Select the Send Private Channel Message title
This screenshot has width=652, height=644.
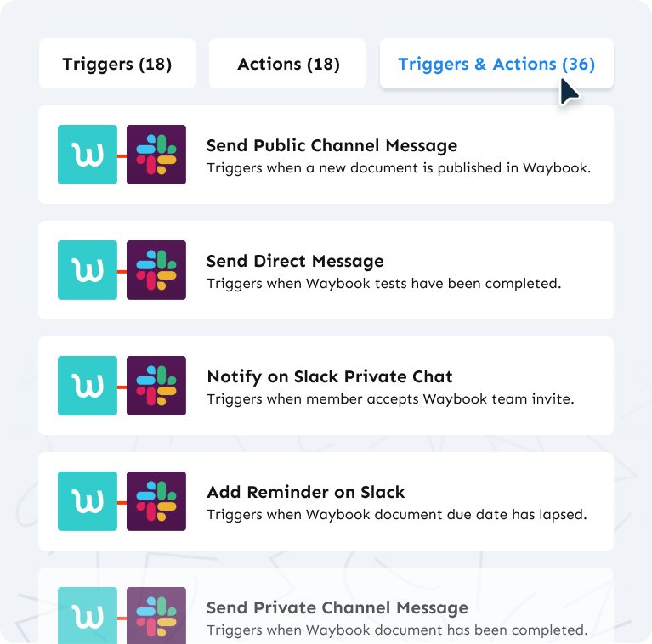point(337,607)
